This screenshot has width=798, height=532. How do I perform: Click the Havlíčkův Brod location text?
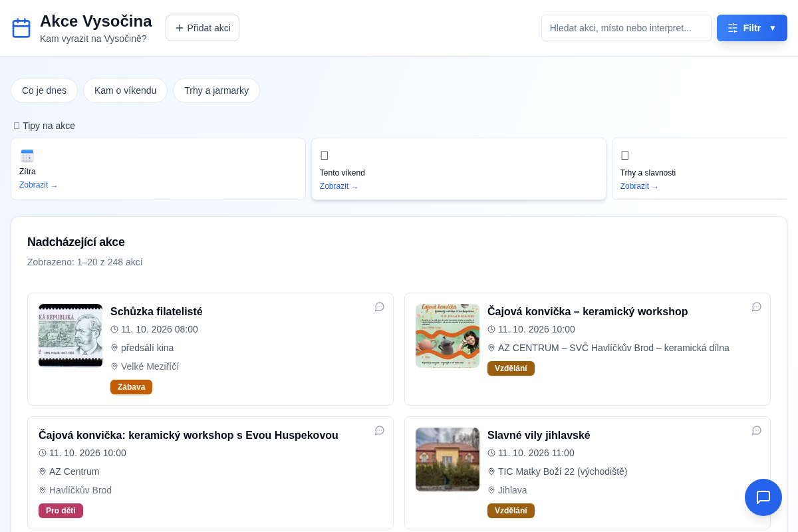click(x=80, y=490)
